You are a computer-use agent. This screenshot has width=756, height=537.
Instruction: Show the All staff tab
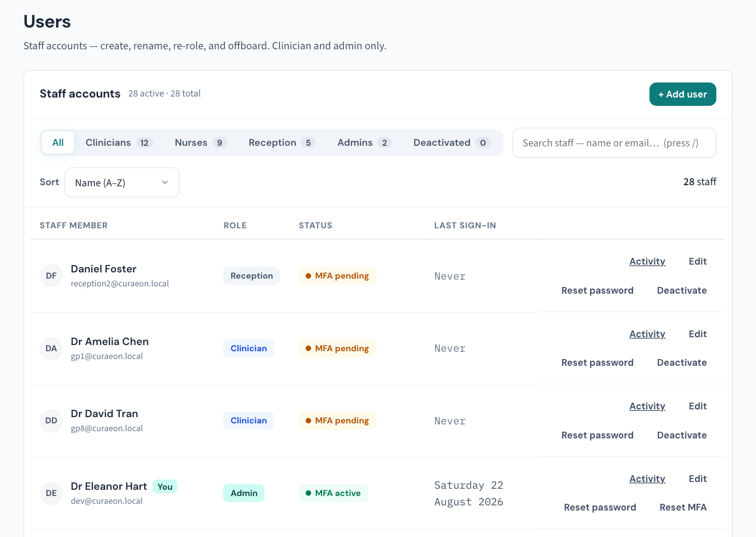[58, 143]
